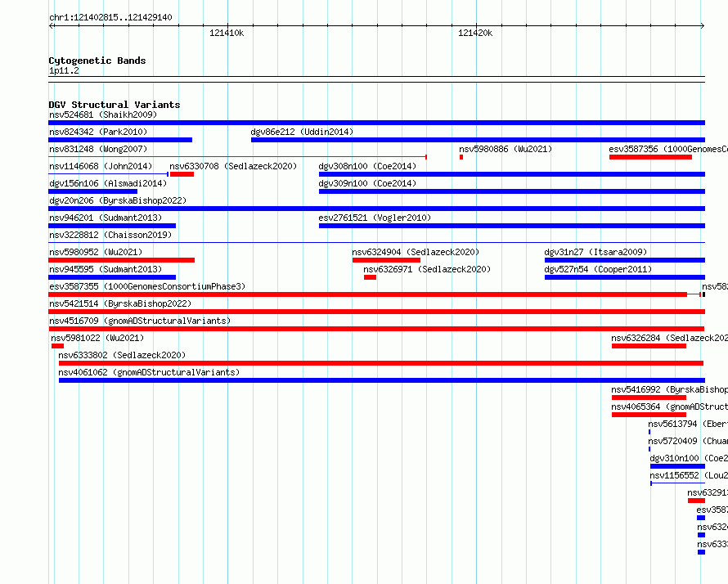Click the red bar under nsv5416992
Image resolution: width=728 pixels, height=584 pixels.
(649, 398)
